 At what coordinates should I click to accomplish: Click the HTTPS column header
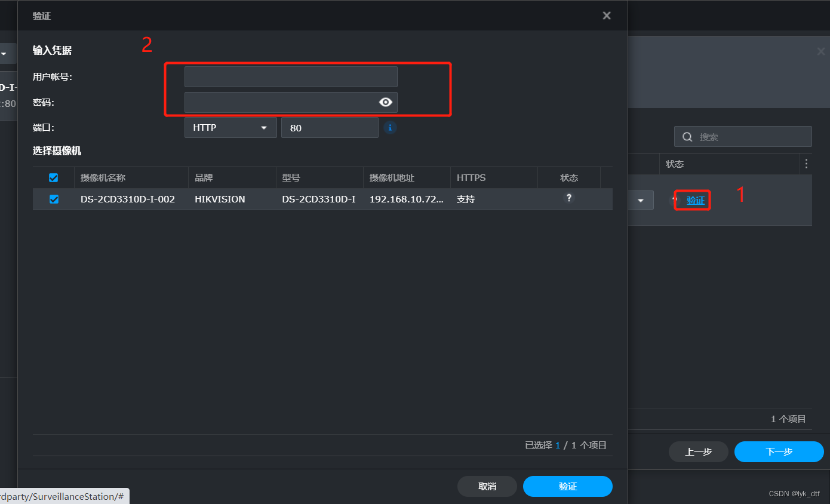point(494,178)
